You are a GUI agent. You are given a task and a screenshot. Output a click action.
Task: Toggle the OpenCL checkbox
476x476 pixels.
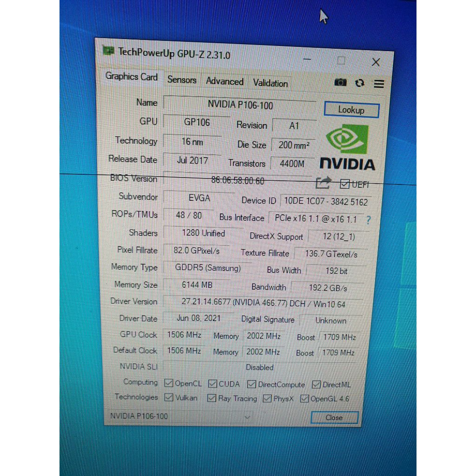169,383
